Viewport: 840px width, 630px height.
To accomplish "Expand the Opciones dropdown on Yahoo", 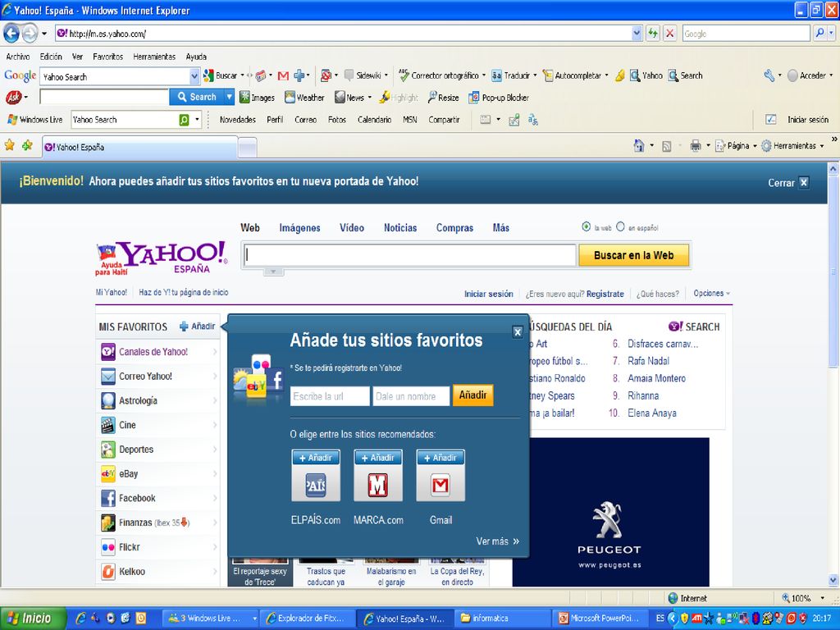I will (x=712, y=293).
